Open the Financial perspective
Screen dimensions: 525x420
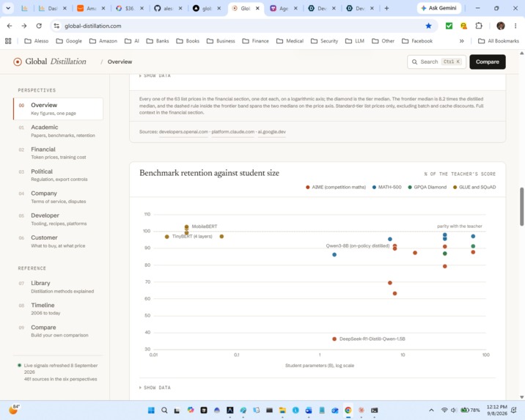point(58,153)
